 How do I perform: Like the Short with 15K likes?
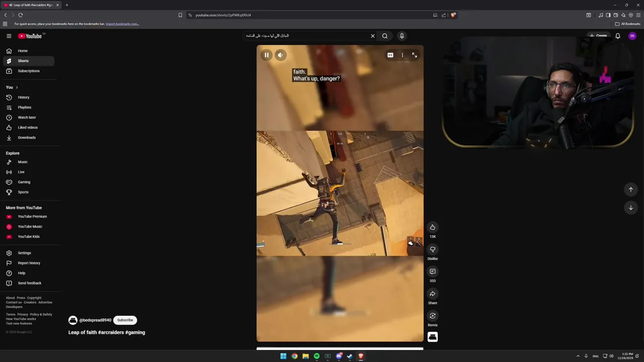click(433, 227)
